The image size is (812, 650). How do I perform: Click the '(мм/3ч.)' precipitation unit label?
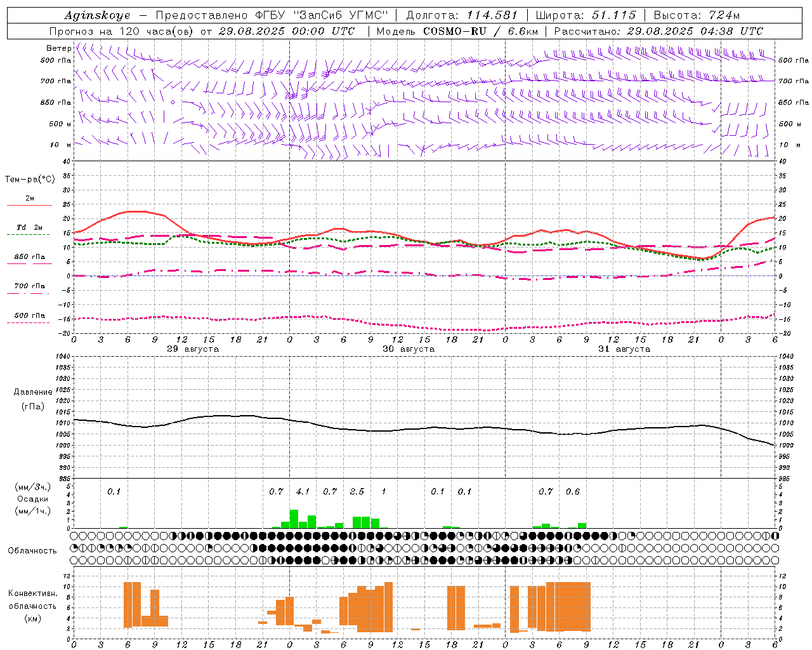(x=32, y=487)
